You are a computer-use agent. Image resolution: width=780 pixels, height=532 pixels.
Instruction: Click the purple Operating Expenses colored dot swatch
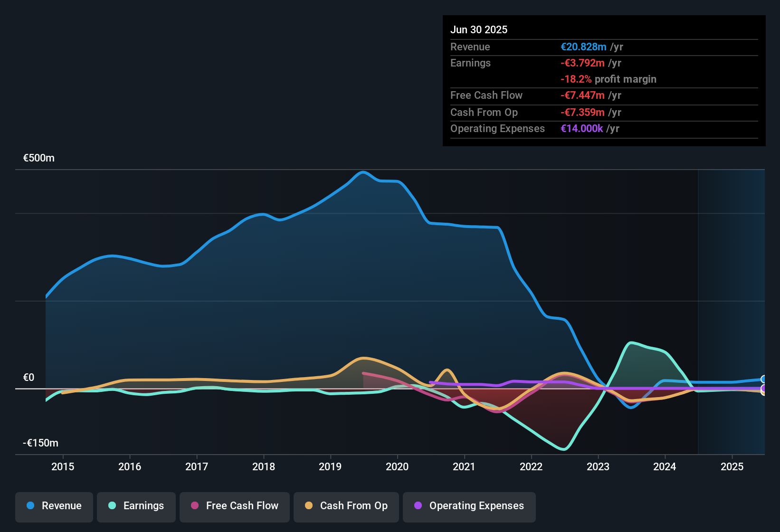coord(417,506)
